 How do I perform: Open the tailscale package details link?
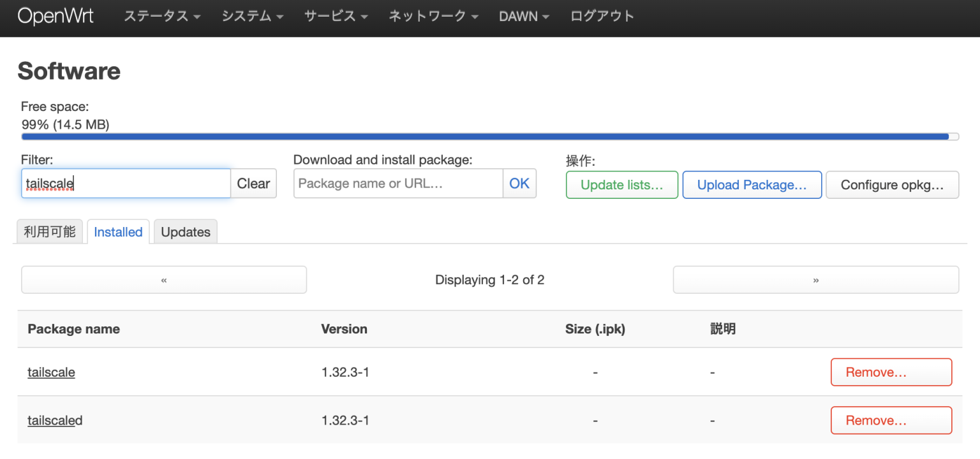coord(51,372)
